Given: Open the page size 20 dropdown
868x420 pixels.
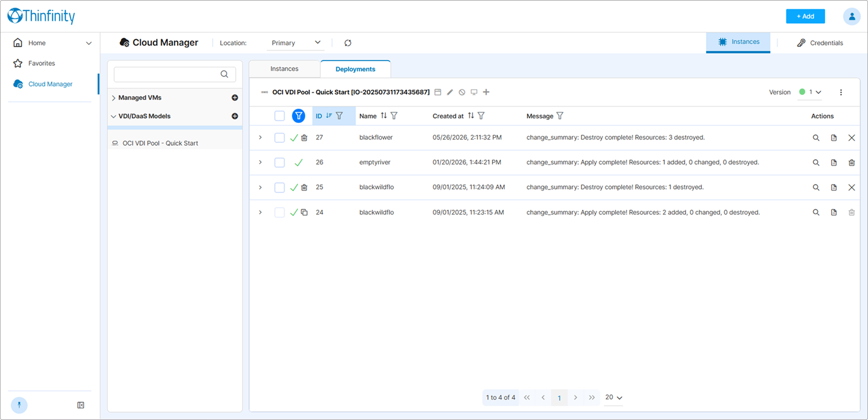Looking at the screenshot, I should point(613,397).
